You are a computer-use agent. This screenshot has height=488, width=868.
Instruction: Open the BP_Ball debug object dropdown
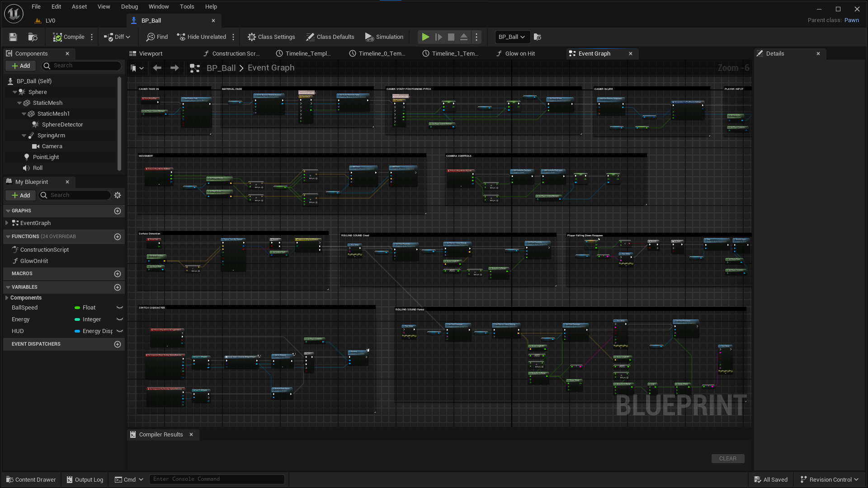(x=512, y=37)
